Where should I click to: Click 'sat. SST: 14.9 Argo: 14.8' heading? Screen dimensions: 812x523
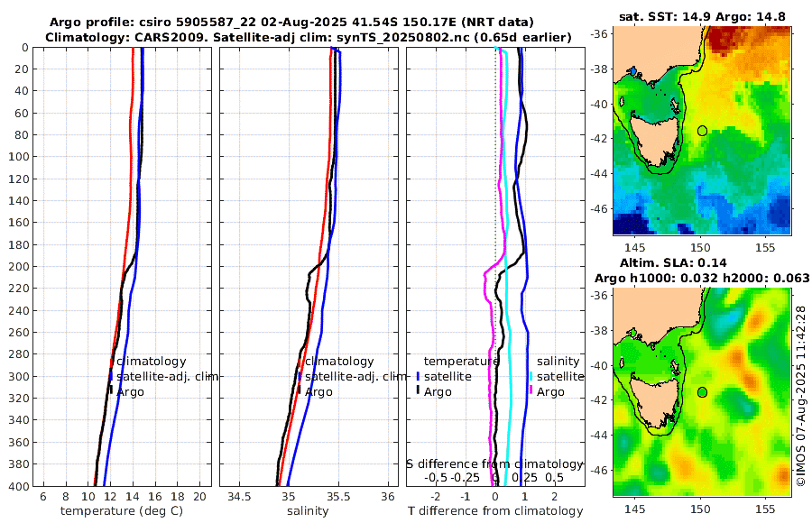[x=702, y=16]
